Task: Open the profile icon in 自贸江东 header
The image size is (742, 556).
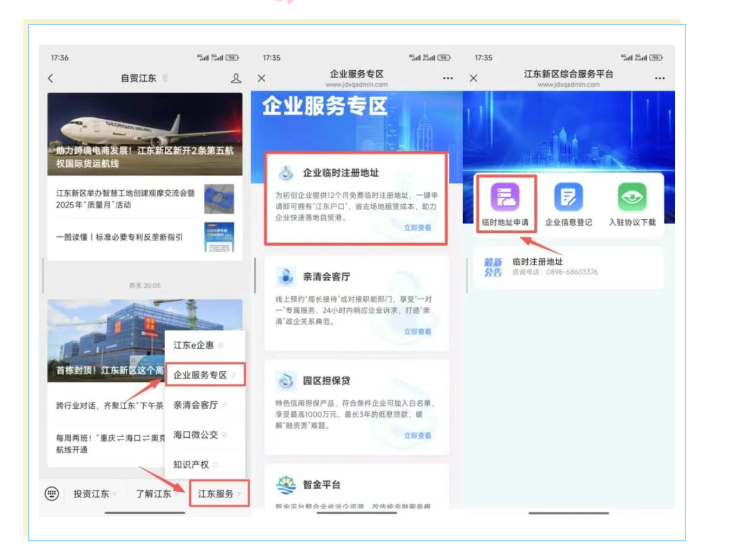Action: 236,78
